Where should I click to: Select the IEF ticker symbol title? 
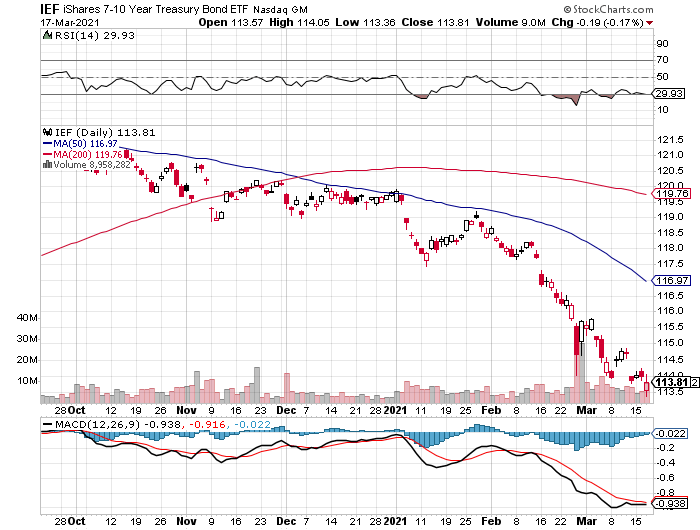(50, 9)
